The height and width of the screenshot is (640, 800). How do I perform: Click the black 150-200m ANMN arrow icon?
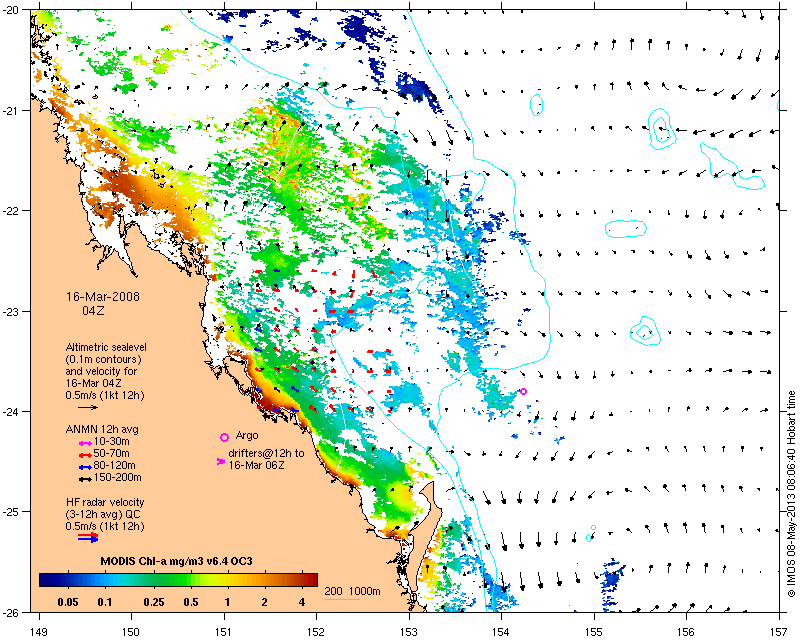(85, 479)
